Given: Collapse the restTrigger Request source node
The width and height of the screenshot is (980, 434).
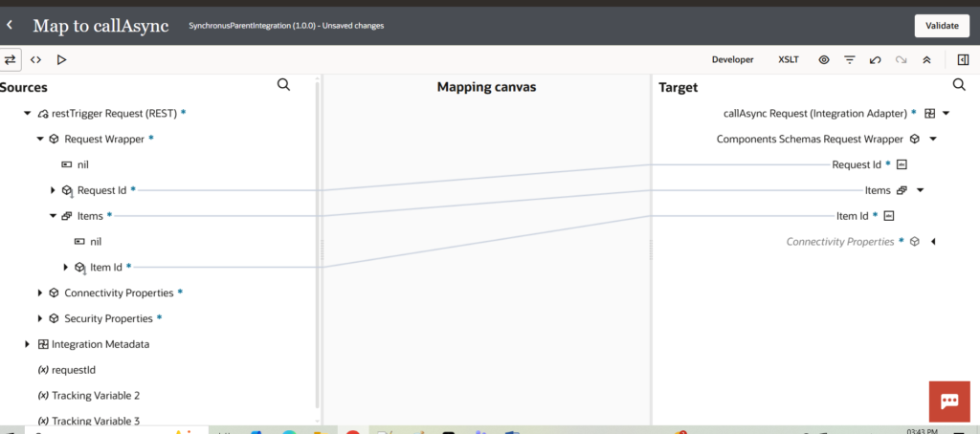Looking at the screenshot, I should 27,113.
